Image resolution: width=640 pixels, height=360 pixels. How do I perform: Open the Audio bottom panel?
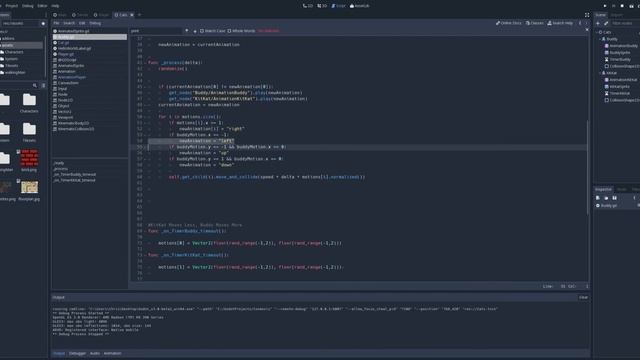point(95,353)
